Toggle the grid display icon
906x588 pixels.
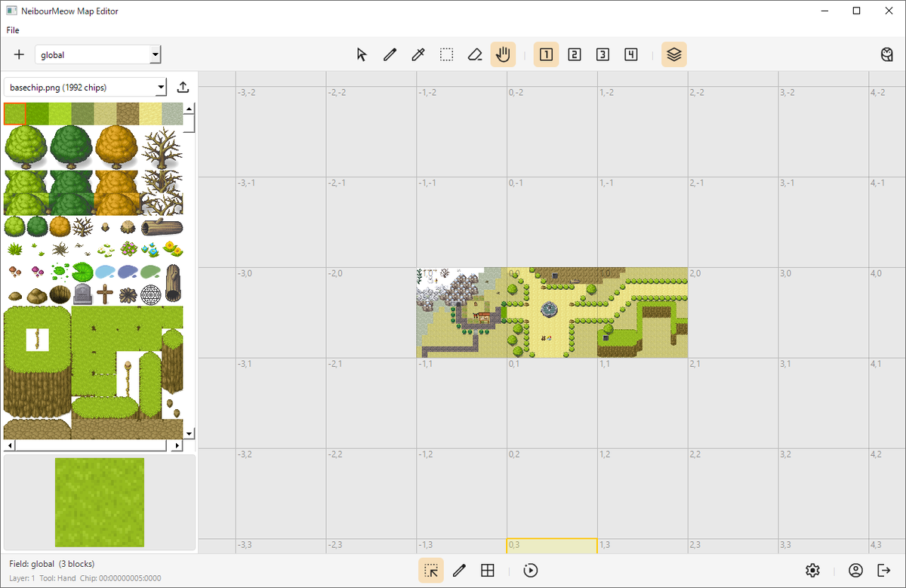pos(488,571)
